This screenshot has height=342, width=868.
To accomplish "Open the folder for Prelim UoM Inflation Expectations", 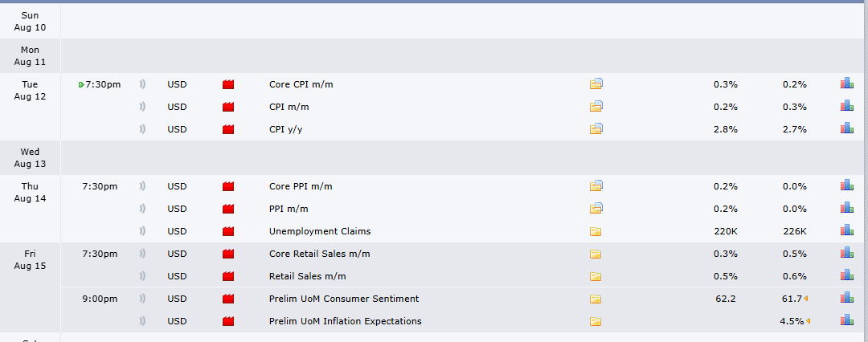I will pyautogui.click(x=595, y=321).
